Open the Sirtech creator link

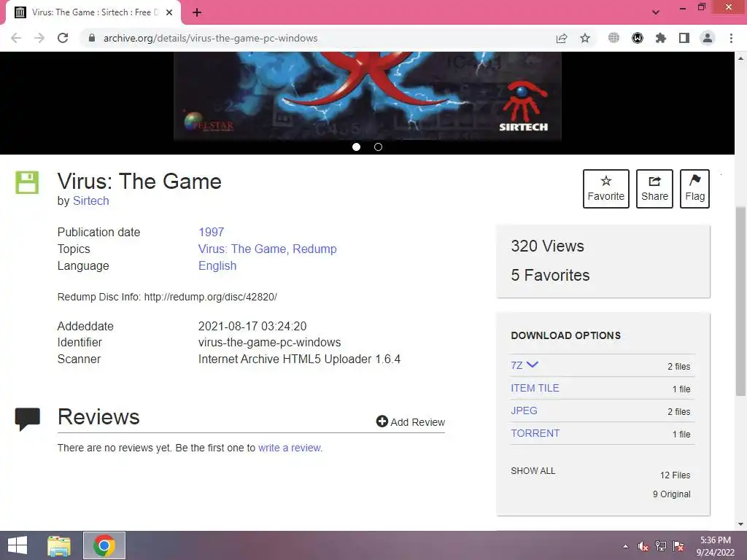coord(91,201)
